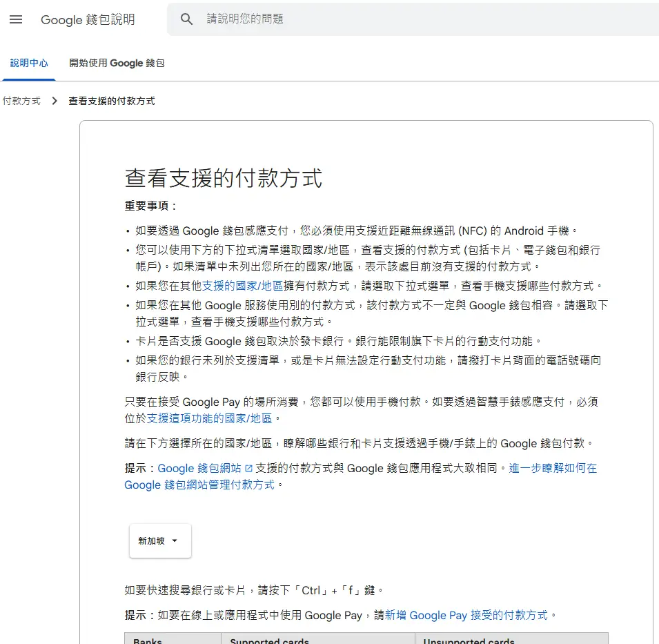The image size is (659, 644).
Task: Focus the 請說明您的問題 search field
Action: [414, 19]
